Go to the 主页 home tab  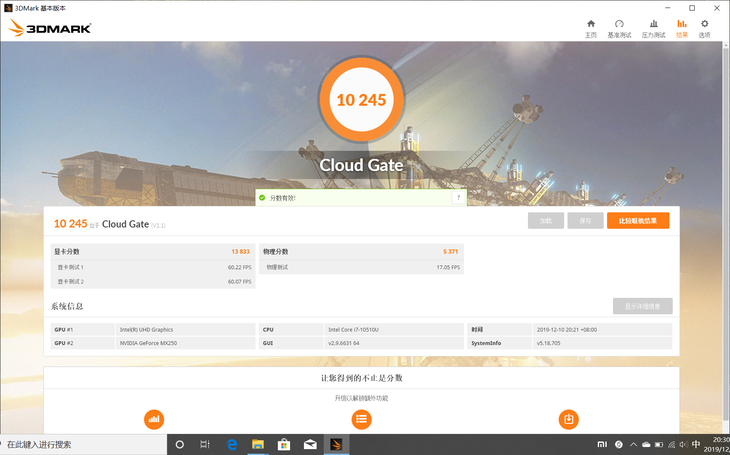coord(591,29)
